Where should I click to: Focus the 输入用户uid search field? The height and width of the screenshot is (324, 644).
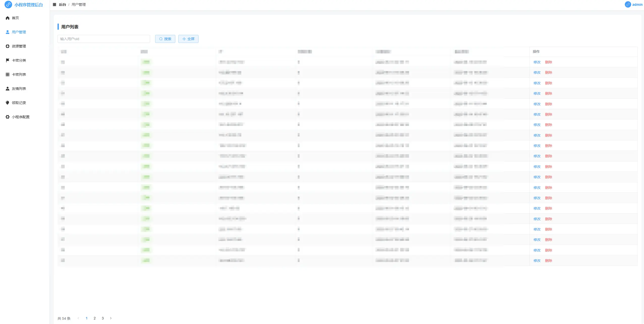tap(104, 39)
